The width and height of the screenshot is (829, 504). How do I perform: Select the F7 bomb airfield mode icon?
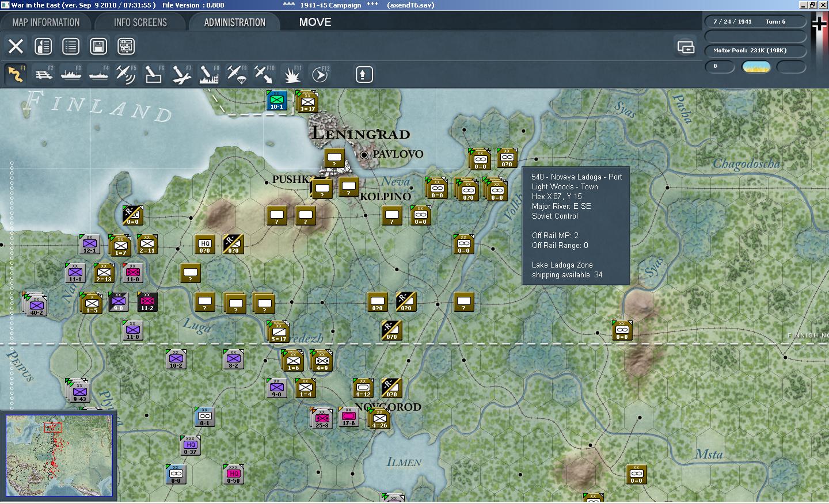(x=181, y=74)
